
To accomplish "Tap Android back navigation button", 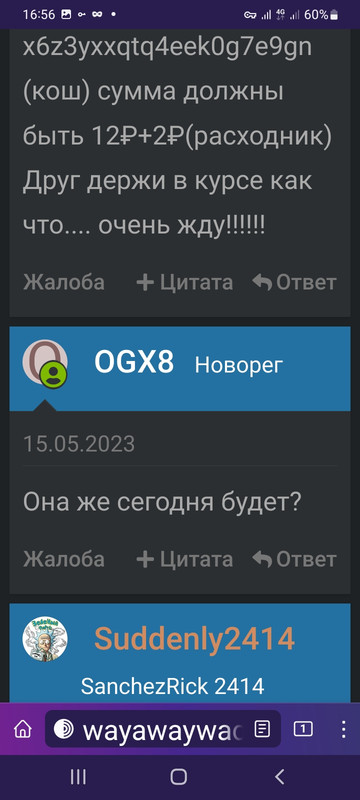I will [x=279, y=777].
